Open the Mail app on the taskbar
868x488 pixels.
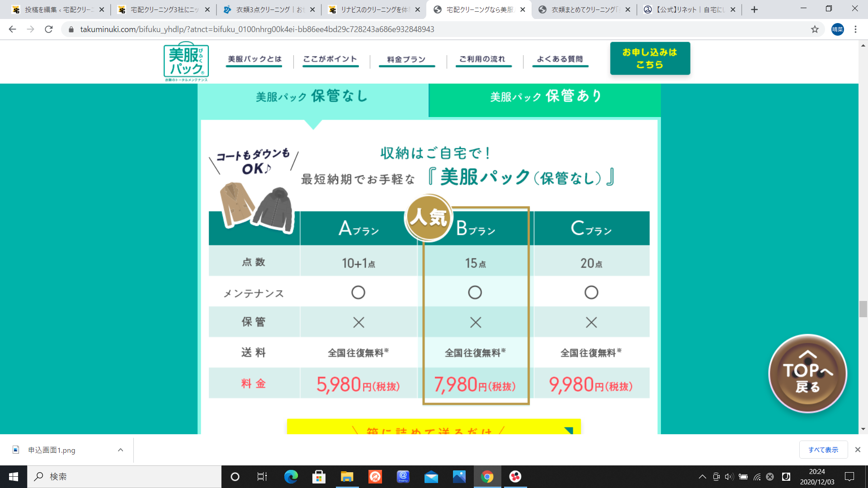click(431, 477)
